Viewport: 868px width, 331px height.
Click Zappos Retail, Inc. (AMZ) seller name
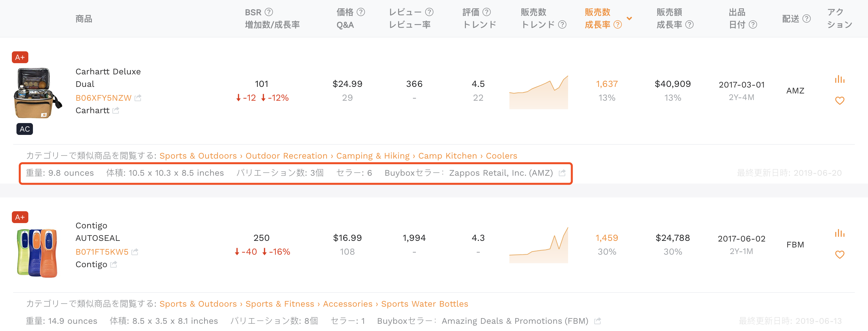tap(501, 173)
